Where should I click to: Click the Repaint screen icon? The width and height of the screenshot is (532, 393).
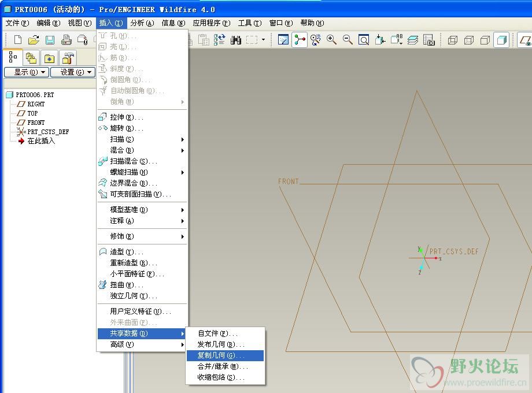pos(283,40)
